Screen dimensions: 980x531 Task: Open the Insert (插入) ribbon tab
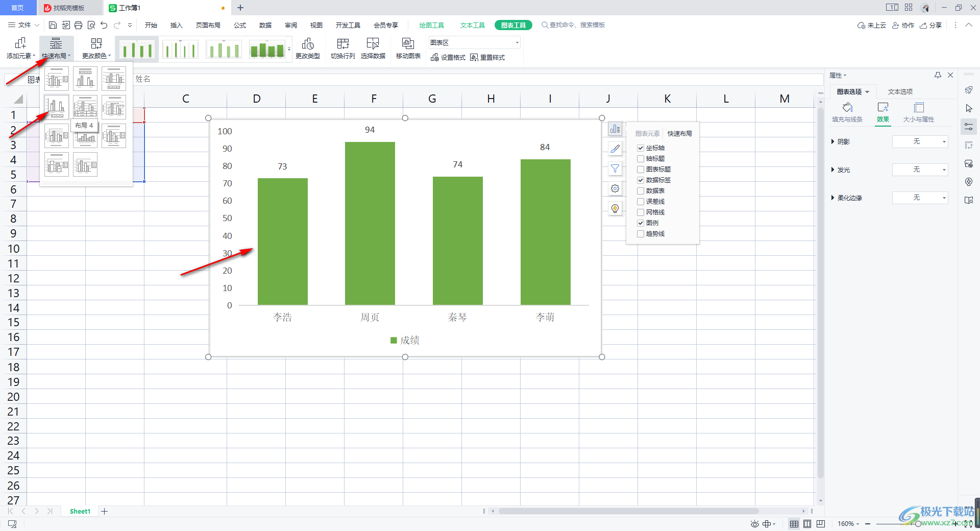176,25
